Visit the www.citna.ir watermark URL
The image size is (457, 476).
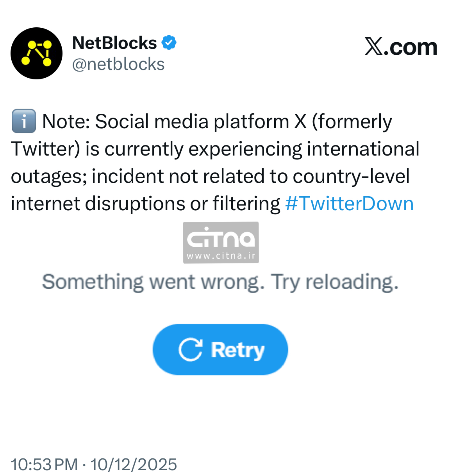(221, 256)
